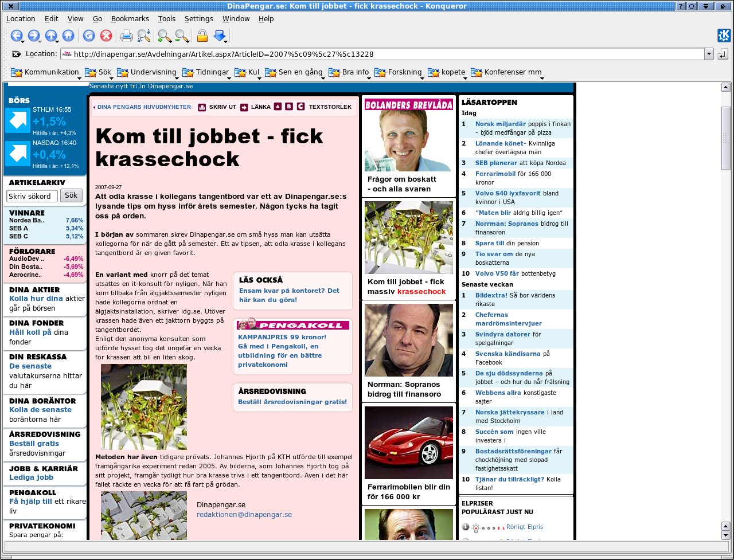Go back using the Back arrow button
The width and height of the screenshot is (734, 560).
(x=16, y=36)
